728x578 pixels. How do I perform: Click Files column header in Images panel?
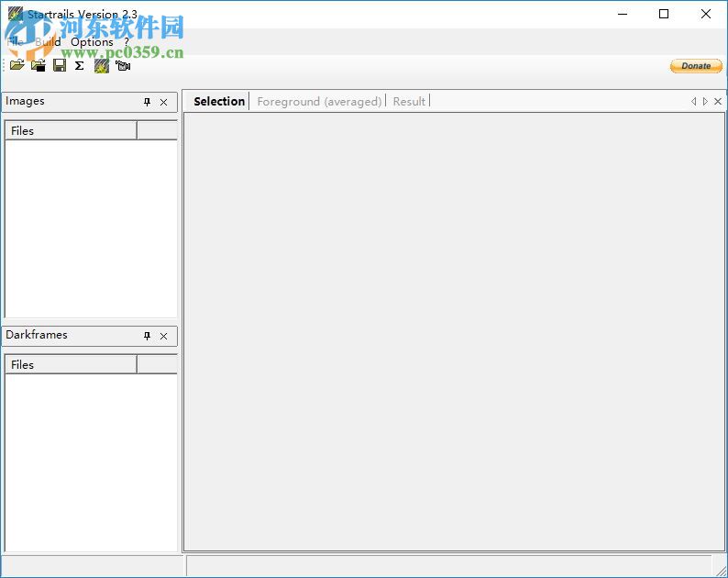[x=71, y=130]
